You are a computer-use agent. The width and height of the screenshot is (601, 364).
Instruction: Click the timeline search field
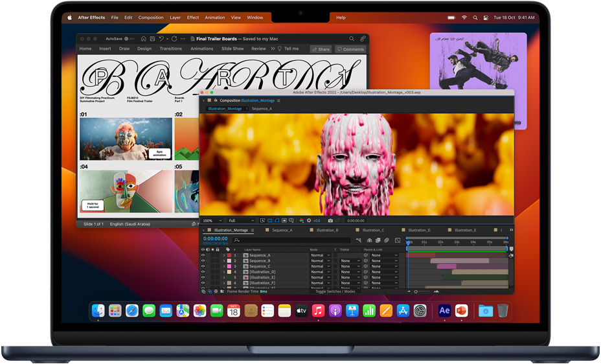coord(291,240)
